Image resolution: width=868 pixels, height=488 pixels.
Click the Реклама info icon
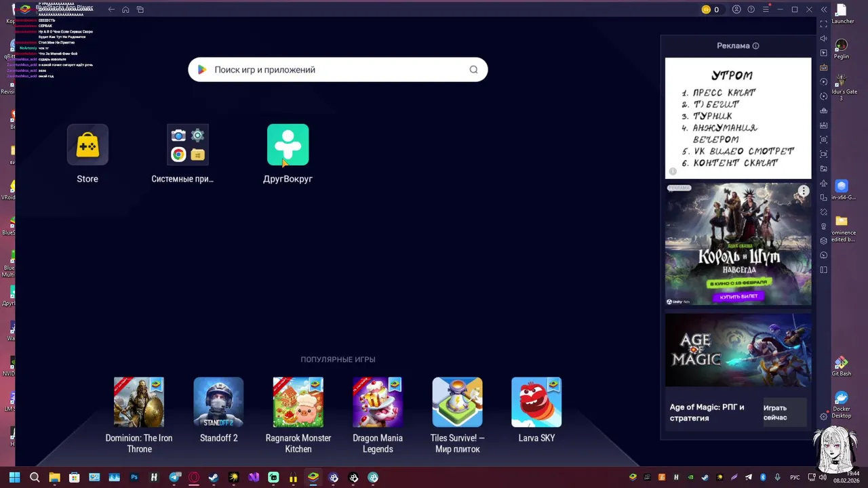click(x=755, y=46)
